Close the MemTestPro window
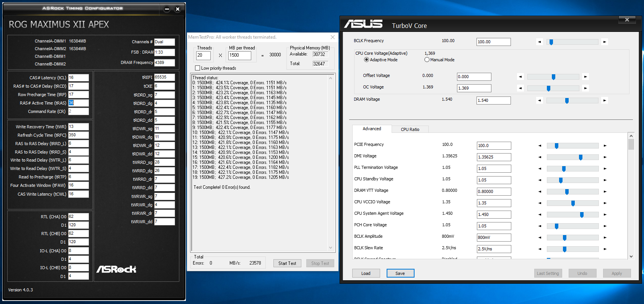 [333, 37]
